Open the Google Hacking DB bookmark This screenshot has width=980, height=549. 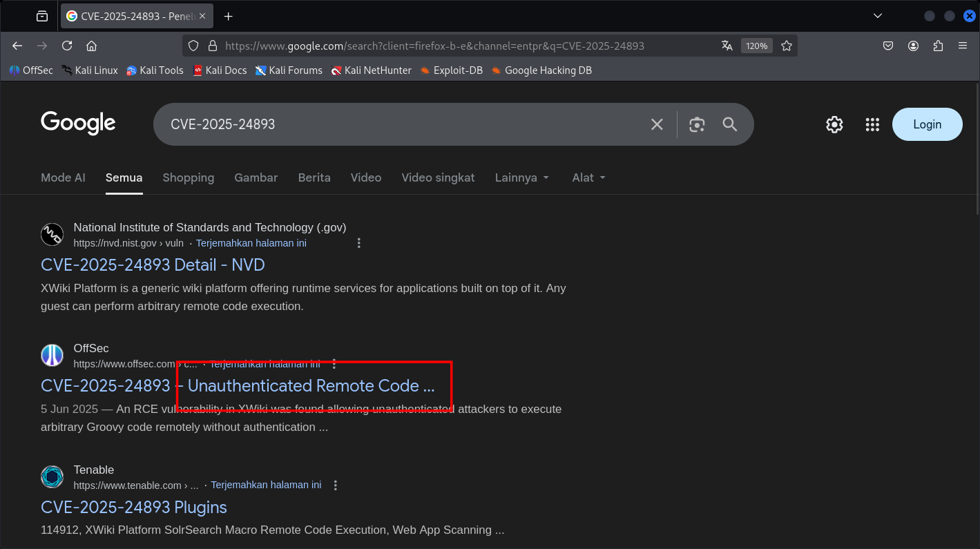pos(541,70)
